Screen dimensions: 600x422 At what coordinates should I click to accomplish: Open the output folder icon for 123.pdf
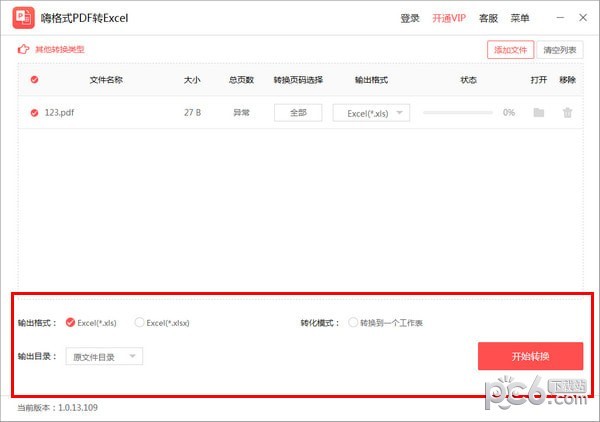[539, 112]
